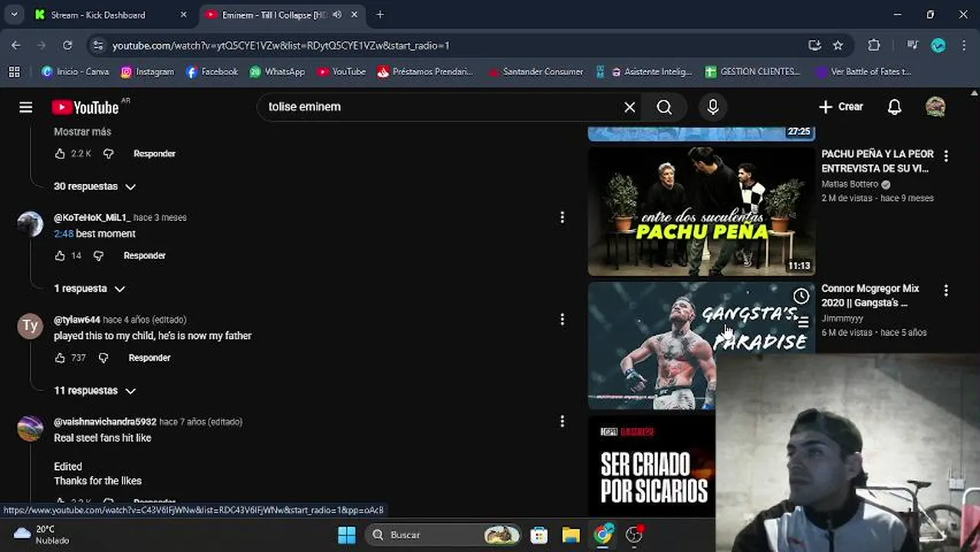Expand the 11 respuestas replies
This screenshot has height=552, width=980.
(94, 390)
